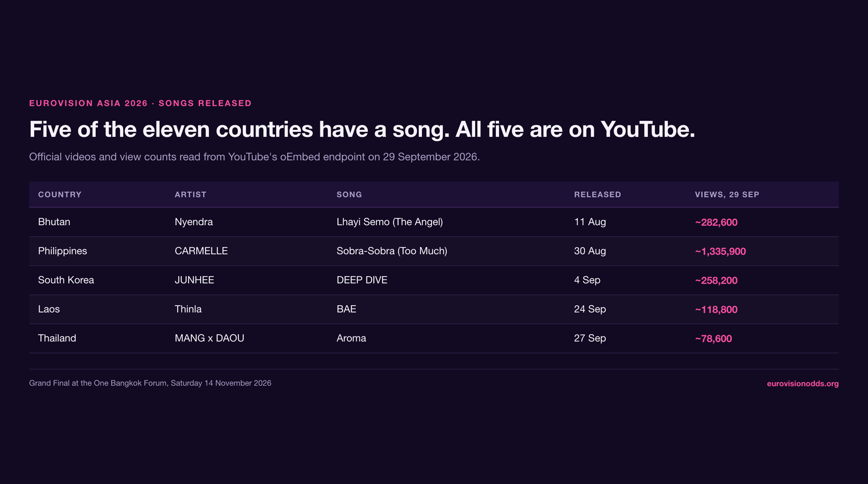Click the headline about five of eleven countries
The width and height of the screenshot is (868, 484).
tap(362, 129)
